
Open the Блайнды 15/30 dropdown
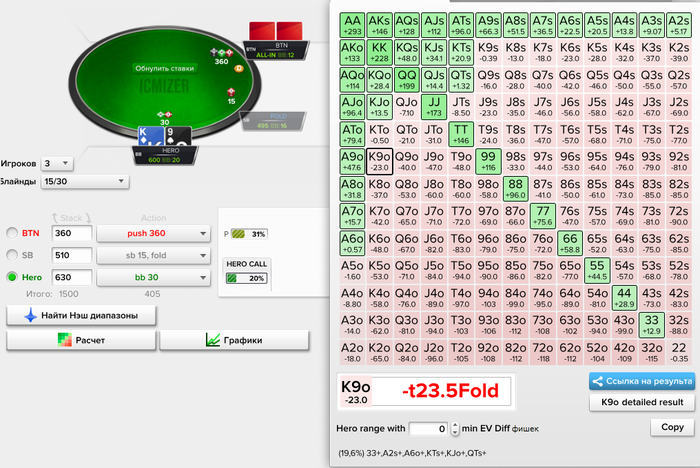click(x=85, y=181)
